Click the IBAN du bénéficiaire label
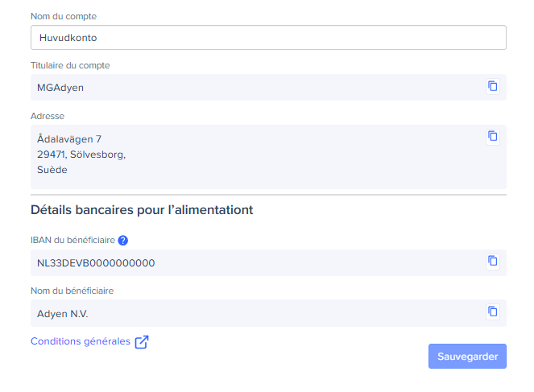 pyautogui.click(x=72, y=240)
